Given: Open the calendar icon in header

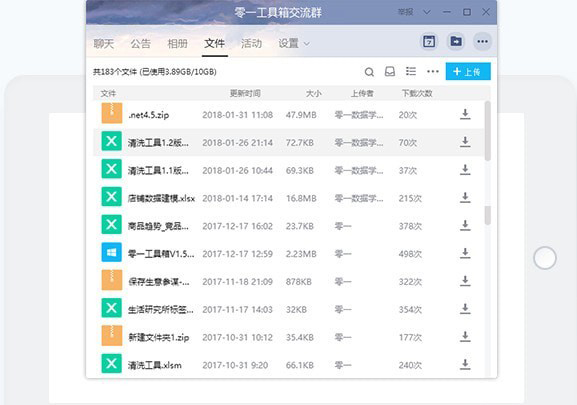Looking at the screenshot, I should tap(429, 41).
